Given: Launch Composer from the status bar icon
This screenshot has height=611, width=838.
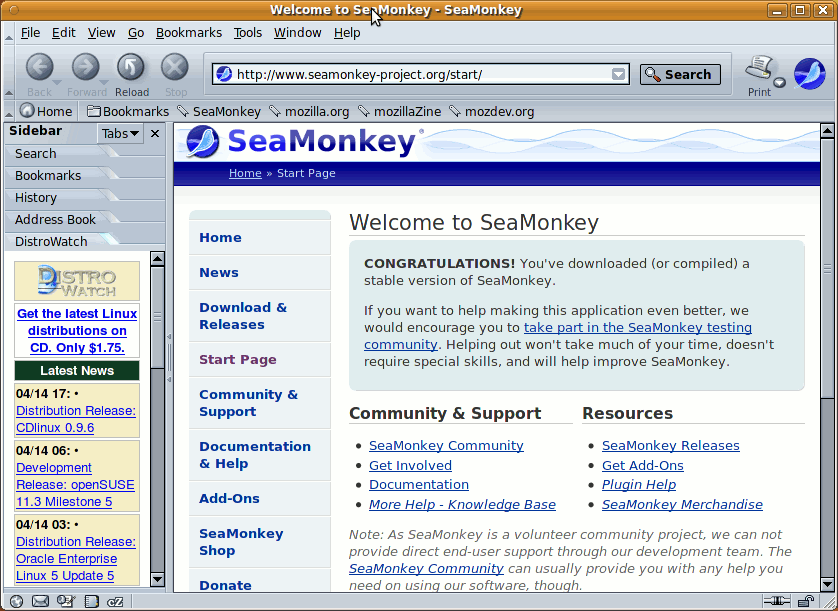Looking at the screenshot, I should point(66,601).
